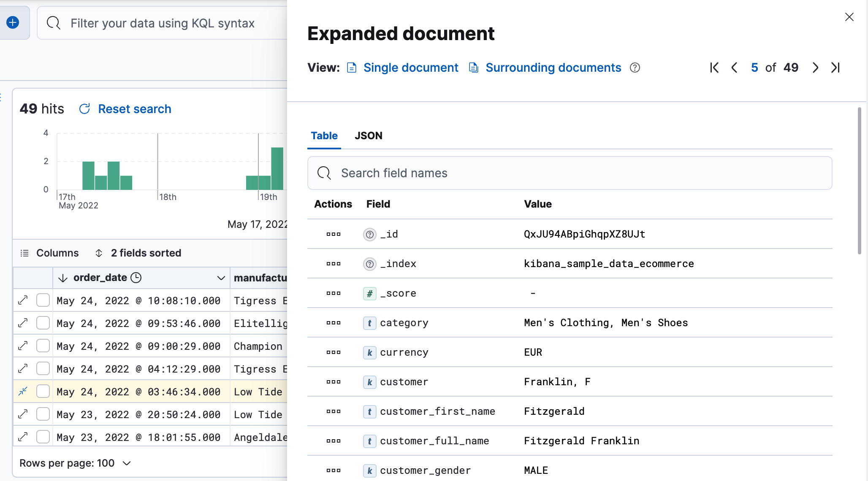Click the navigate to last document icon
Image resolution: width=868 pixels, height=481 pixels.
(837, 68)
